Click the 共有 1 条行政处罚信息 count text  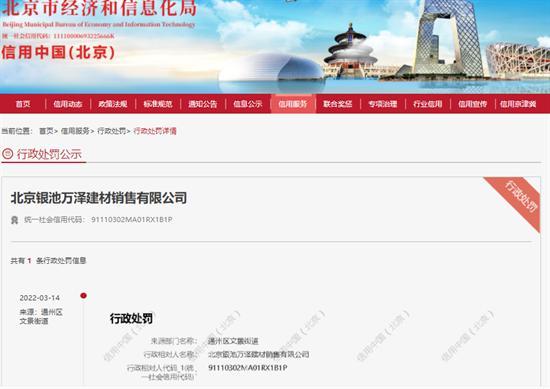48,261
